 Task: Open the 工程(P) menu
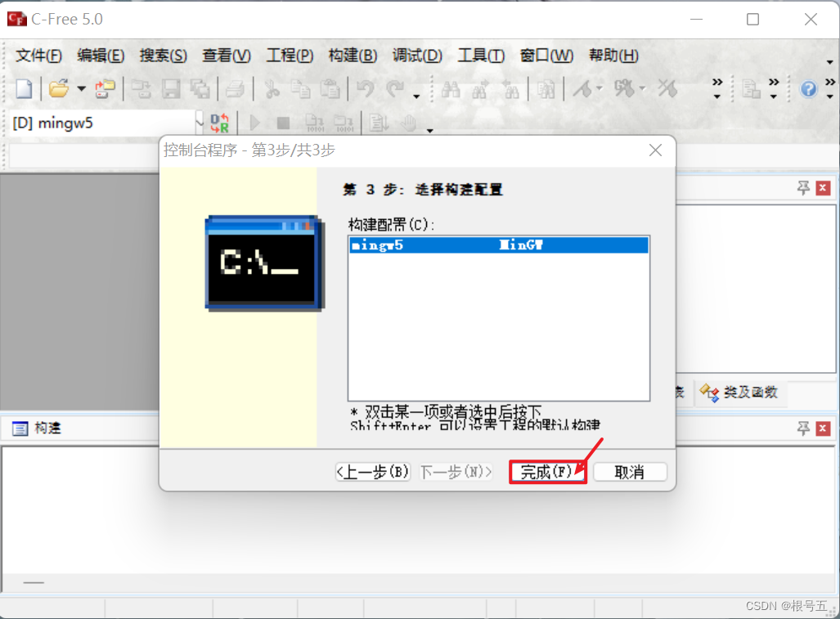pos(290,55)
